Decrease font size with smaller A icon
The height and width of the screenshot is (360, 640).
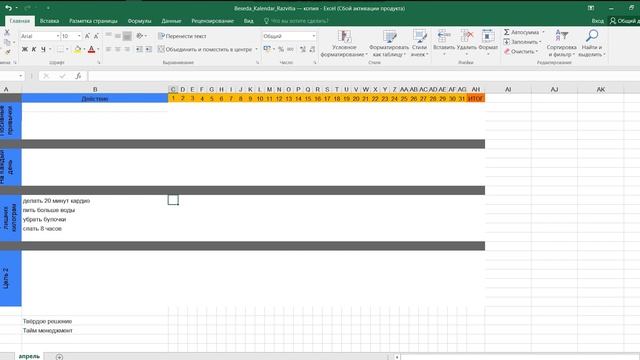96,36
